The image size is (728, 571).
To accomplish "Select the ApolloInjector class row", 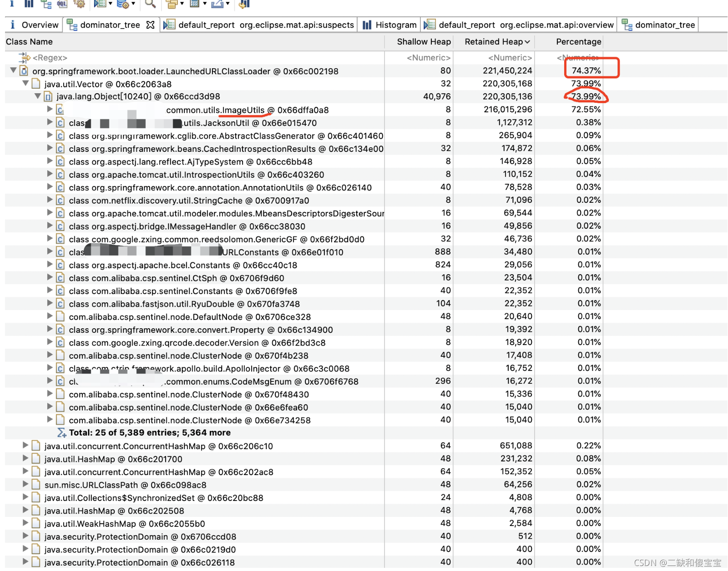I will tap(303, 368).
